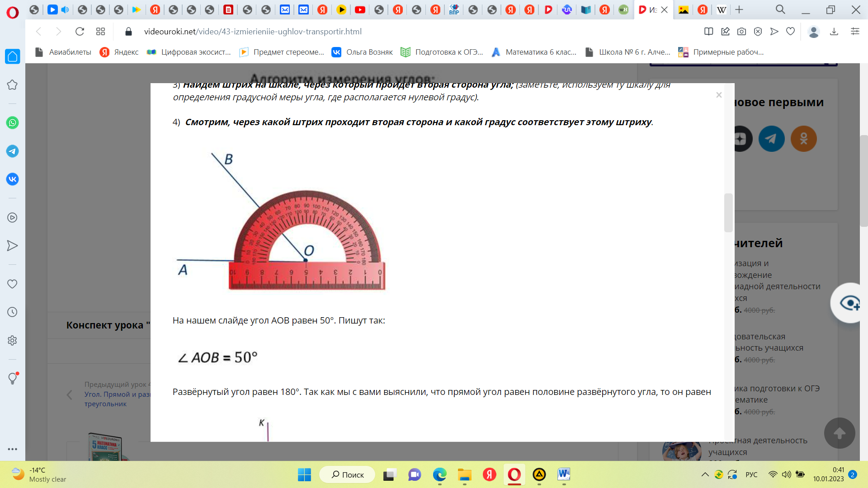The width and height of the screenshot is (868, 488).
Task: Show hidden tray icons chevron
Action: (x=705, y=474)
